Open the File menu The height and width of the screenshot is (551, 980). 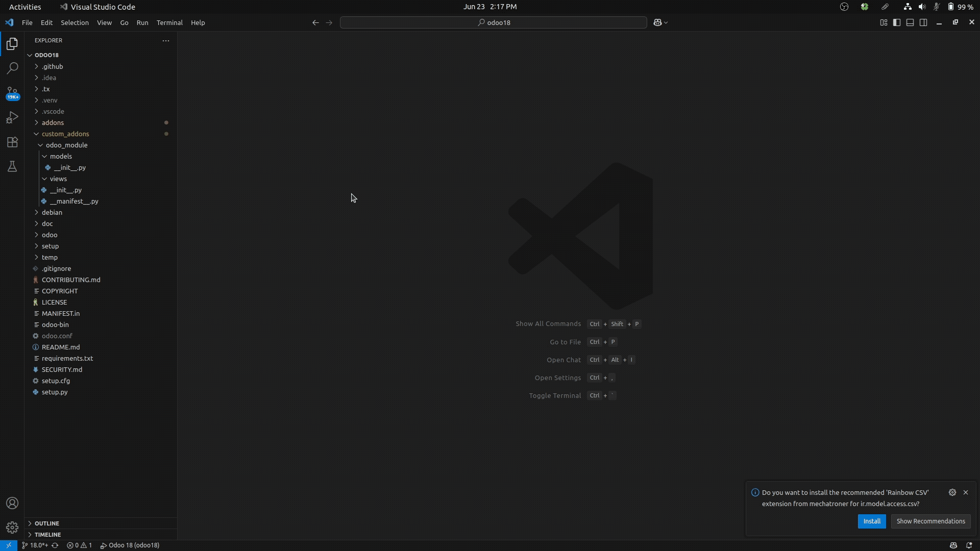pyautogui.click(x=27, y=22)
